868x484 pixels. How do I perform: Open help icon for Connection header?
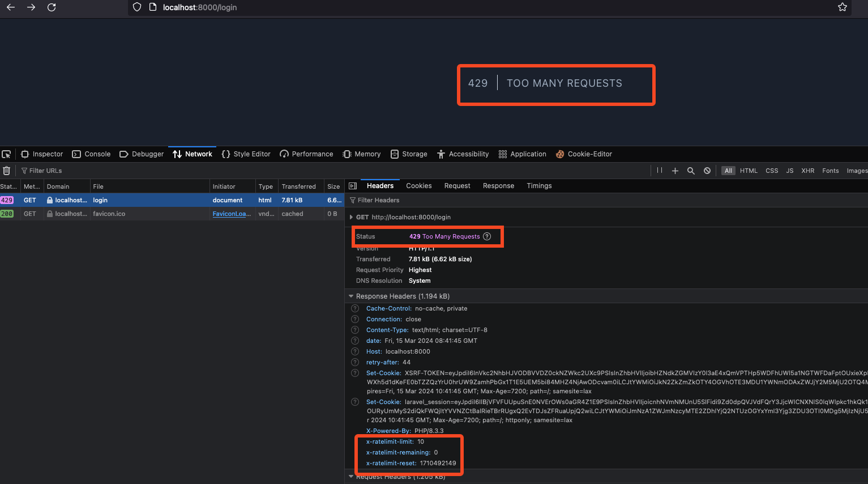point(355,319)
